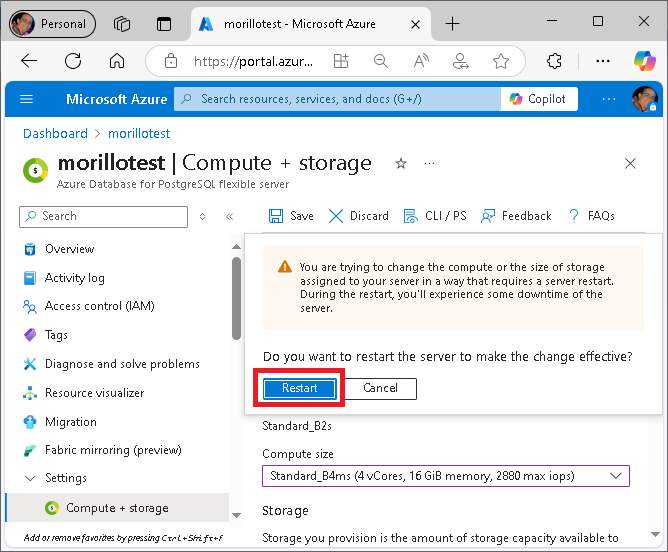The image size is (668, 552).
Task: Open the Activity log menu item
Action: coord(75,278)
